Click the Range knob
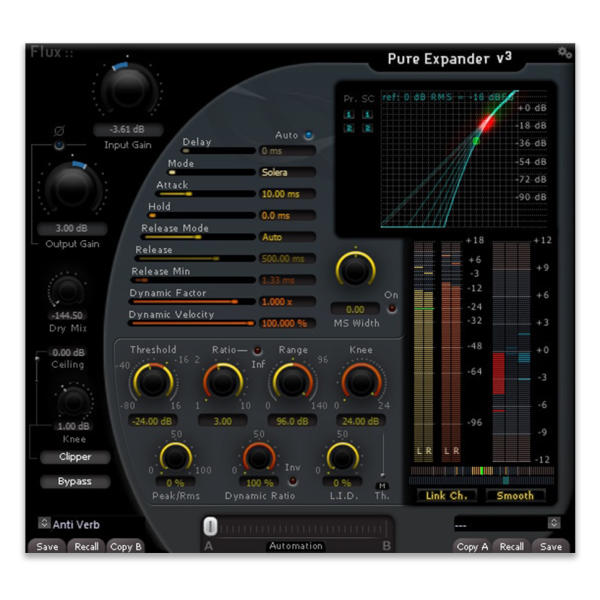This screenshot has width=600, height=600. click(292, 382)
